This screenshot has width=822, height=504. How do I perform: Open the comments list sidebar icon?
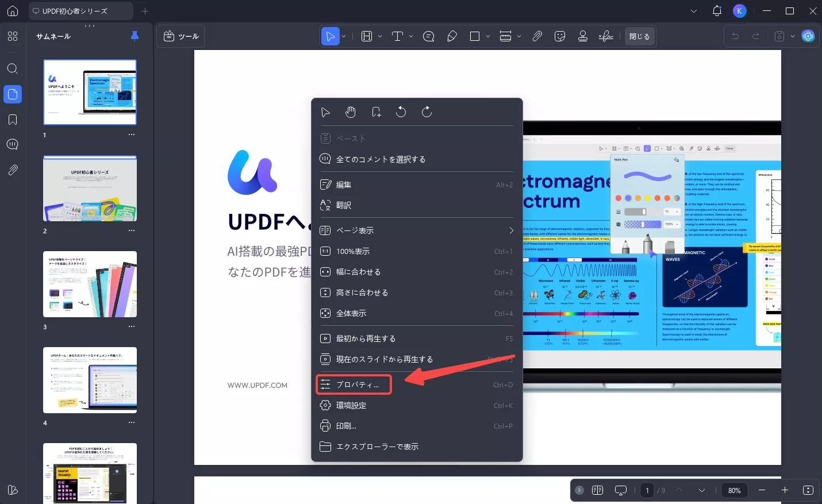point(13,144)
